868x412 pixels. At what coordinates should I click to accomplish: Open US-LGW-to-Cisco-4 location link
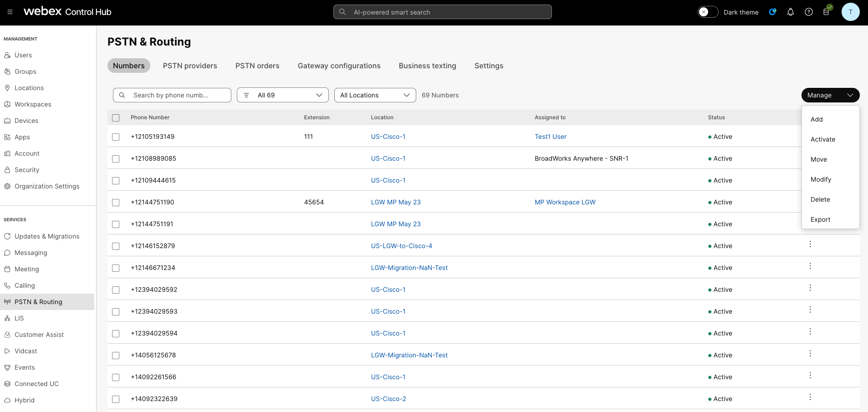point(402,246)
